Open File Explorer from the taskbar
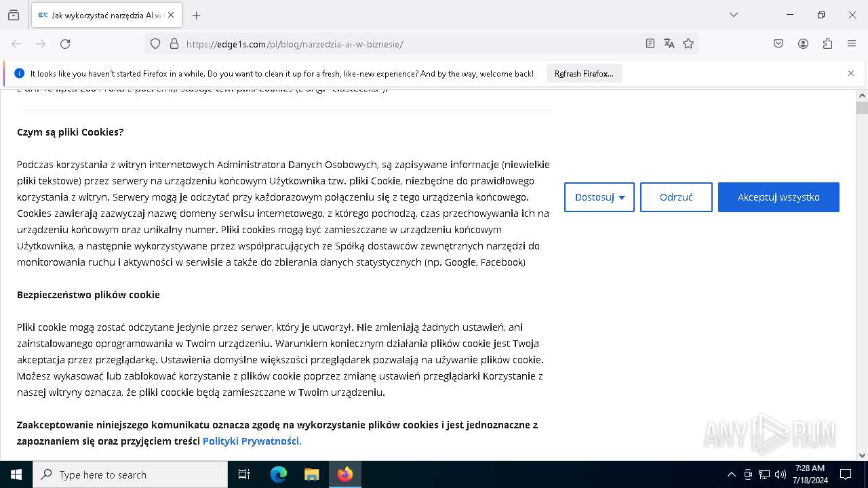The height and width of the screenshot is (488, 868). (311, 474)
